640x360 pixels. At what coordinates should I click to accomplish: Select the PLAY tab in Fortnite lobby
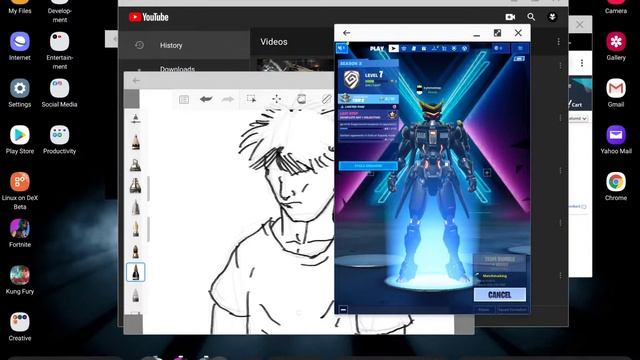pos(377,49)
